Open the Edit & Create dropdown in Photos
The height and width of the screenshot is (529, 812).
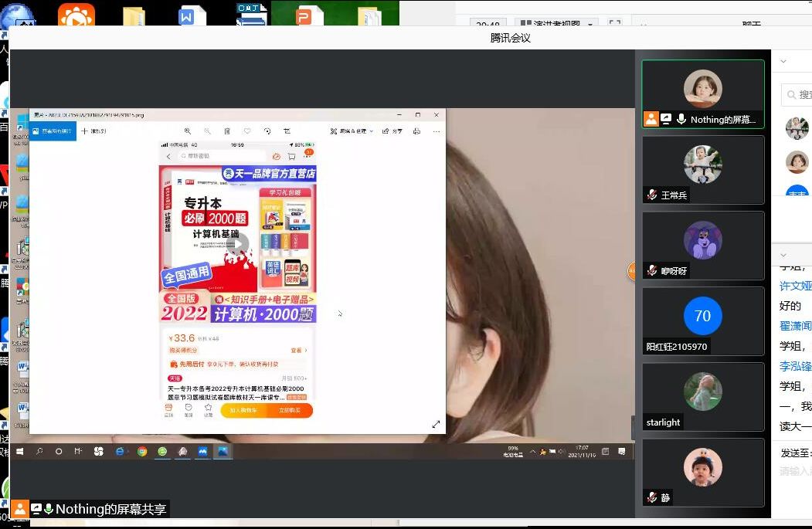coord(352,131)
